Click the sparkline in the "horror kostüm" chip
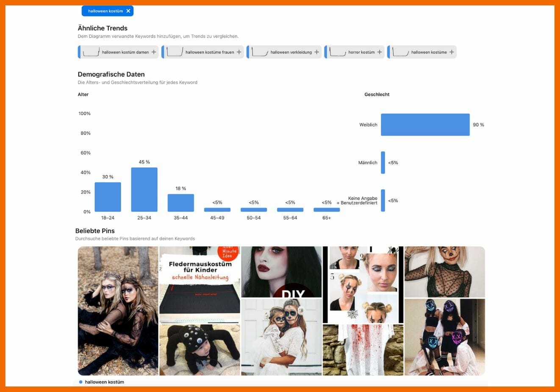This screenshot has height=392, width=560. [338, 52]
